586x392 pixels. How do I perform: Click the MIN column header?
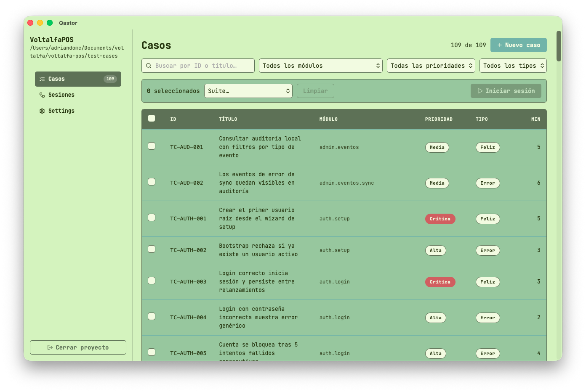click(x=535, y=119)
